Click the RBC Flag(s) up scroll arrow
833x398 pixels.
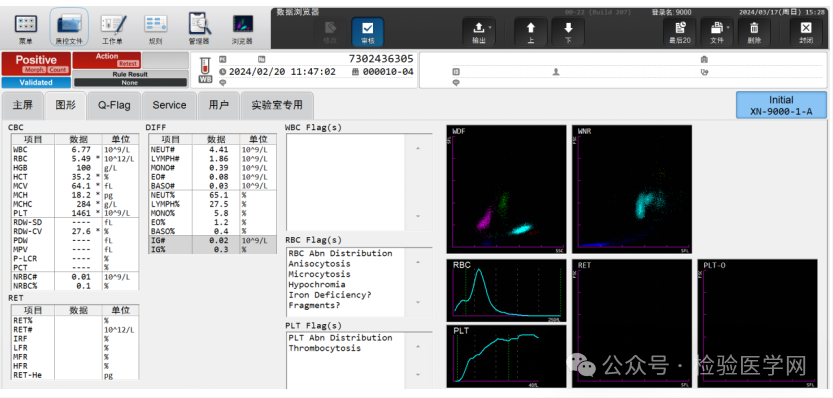(x=418, y=262)
